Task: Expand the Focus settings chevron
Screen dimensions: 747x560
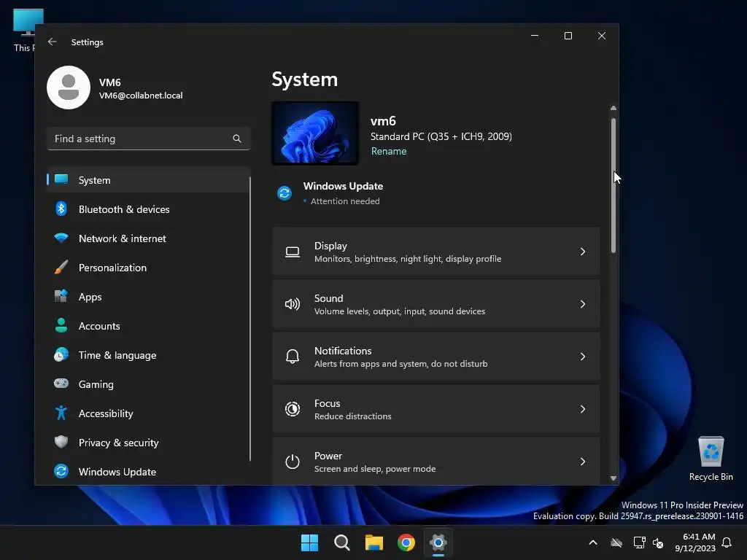Action: point(583,409)
